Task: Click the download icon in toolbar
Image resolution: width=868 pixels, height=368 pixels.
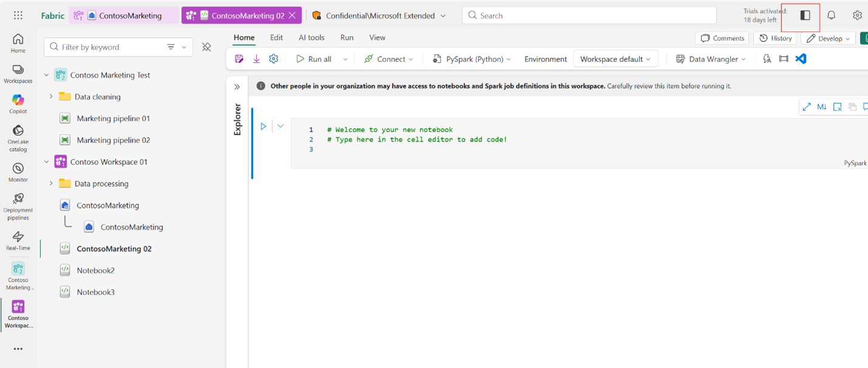Action: [x=256, y=59]
